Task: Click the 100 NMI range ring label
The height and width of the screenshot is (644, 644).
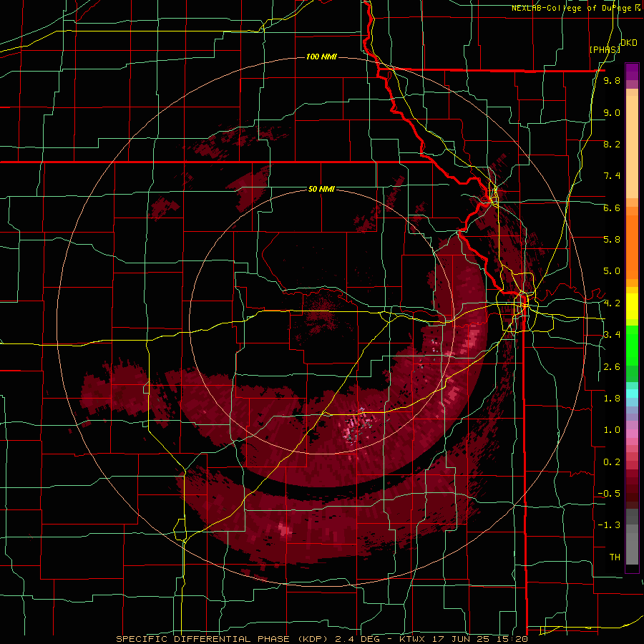Action: (x=321, y=57)
